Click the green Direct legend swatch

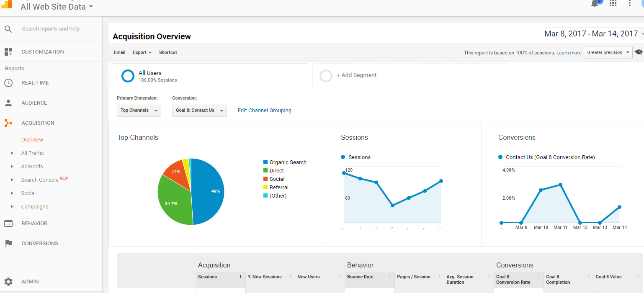pos(265,171)
